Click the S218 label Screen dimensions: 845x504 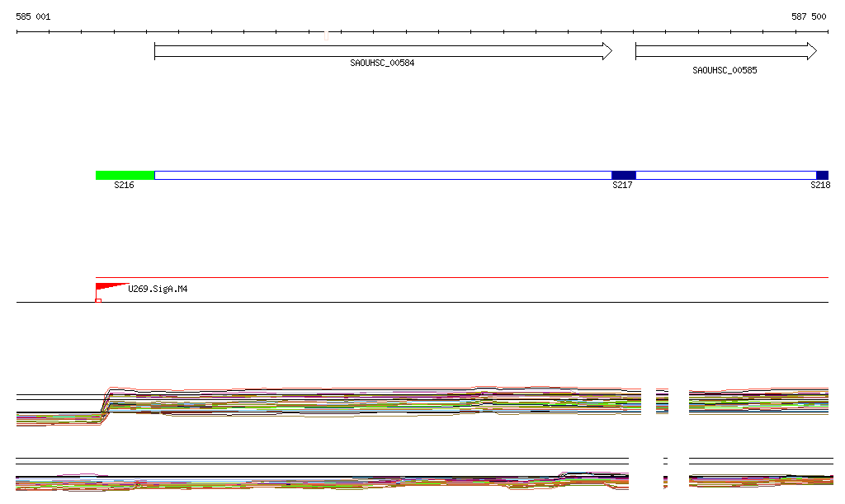pyautogui.click(x=820, y=186)
